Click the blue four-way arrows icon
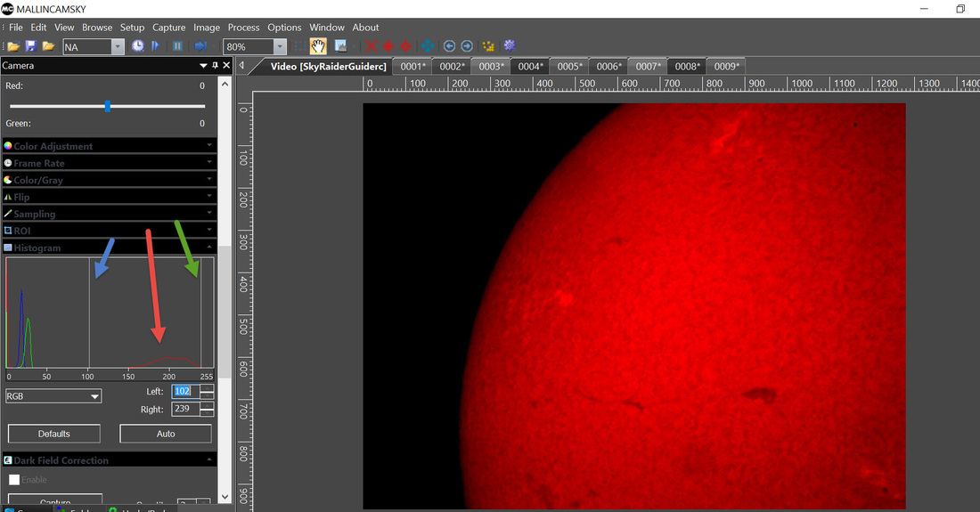The height and width of the screenshot is (512, 980). (428, 46)
